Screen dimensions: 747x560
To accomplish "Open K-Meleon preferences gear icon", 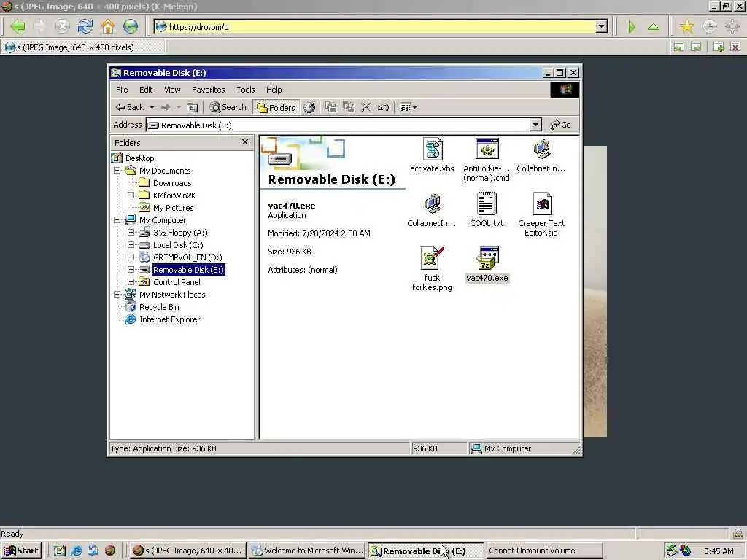I will coord(732,27).
